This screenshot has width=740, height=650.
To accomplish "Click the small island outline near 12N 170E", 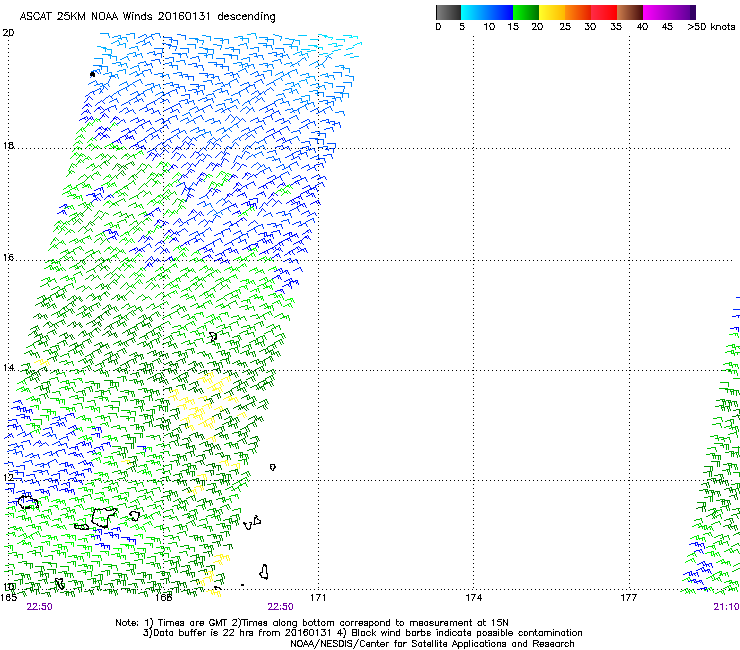I will tap(273, 467).
